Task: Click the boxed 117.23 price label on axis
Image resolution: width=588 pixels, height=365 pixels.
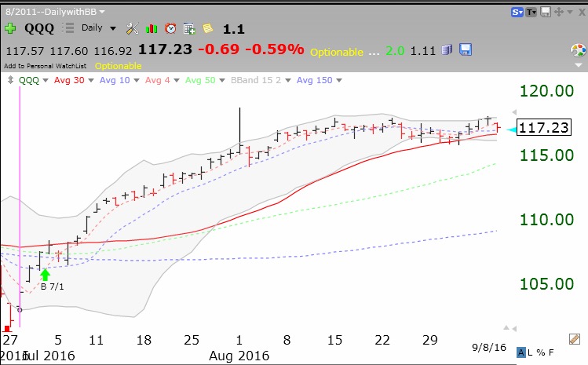Action: click(x=544, y=127)
